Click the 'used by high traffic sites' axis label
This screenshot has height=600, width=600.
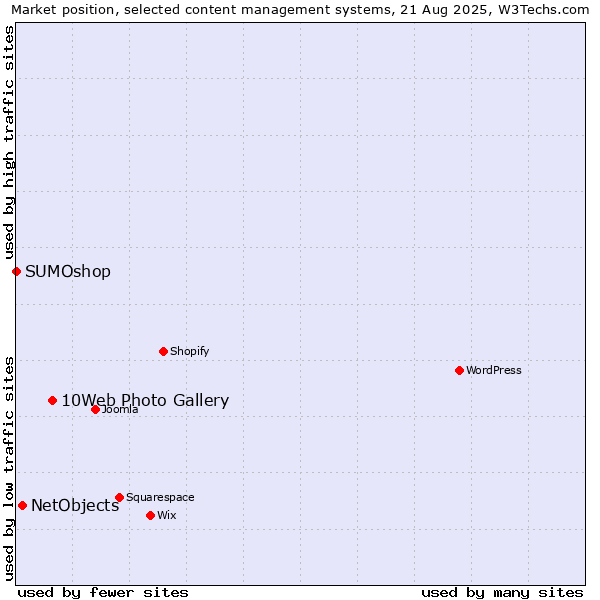(9, 142)
